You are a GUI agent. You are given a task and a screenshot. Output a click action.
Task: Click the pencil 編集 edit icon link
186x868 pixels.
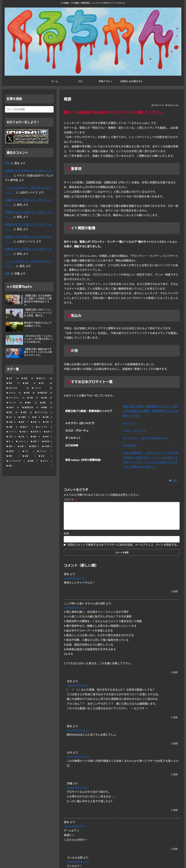(x=174, y=480)
